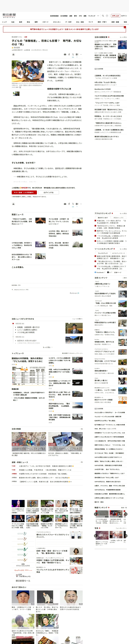Share on X icon under the headline
Screen dimensions: 129x644
point(73,55)
